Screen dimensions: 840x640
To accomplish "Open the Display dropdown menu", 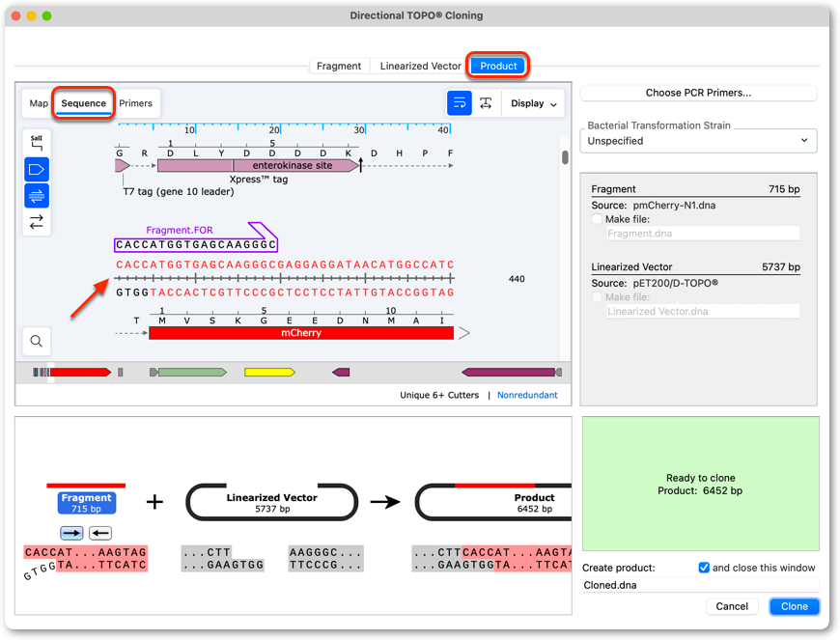I will 534,103.
